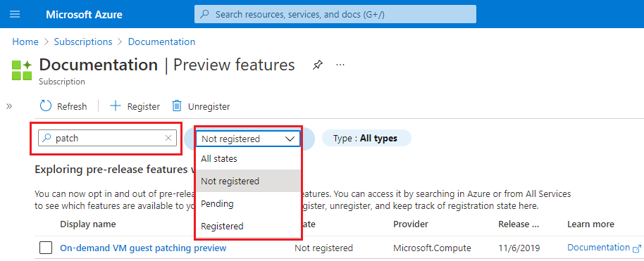Click the Unregister toolbar button

tap(201, 106)
